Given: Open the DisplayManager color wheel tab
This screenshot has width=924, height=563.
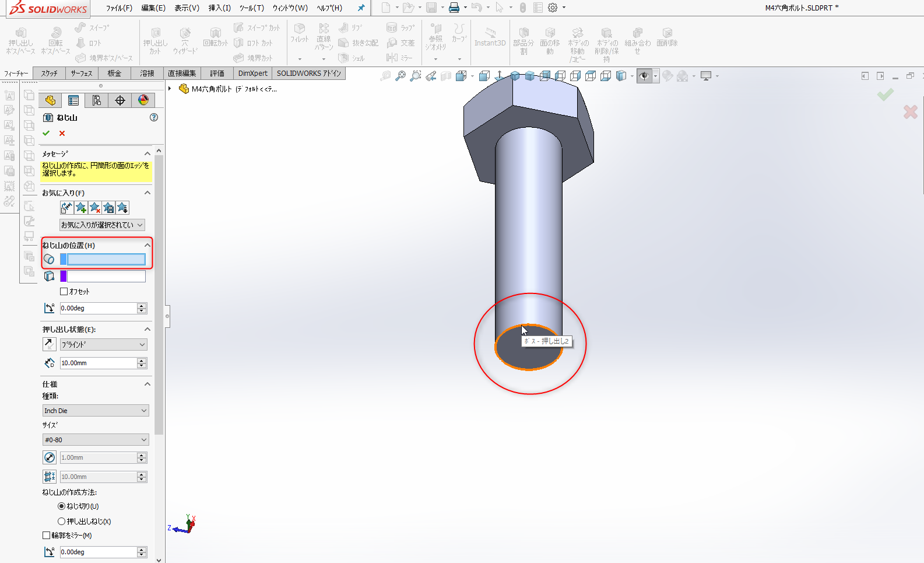Looking at the screenshot, I should [x=143, y=100].
